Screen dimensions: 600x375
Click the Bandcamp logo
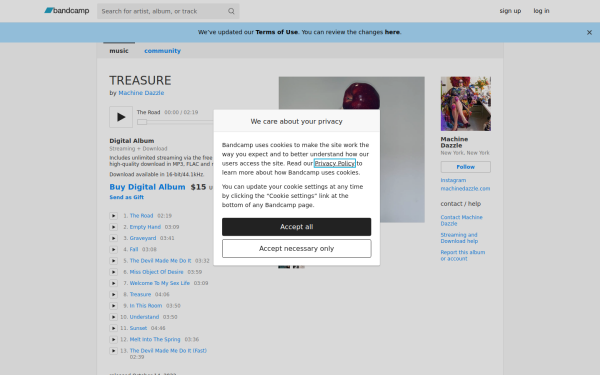point(67,11)
